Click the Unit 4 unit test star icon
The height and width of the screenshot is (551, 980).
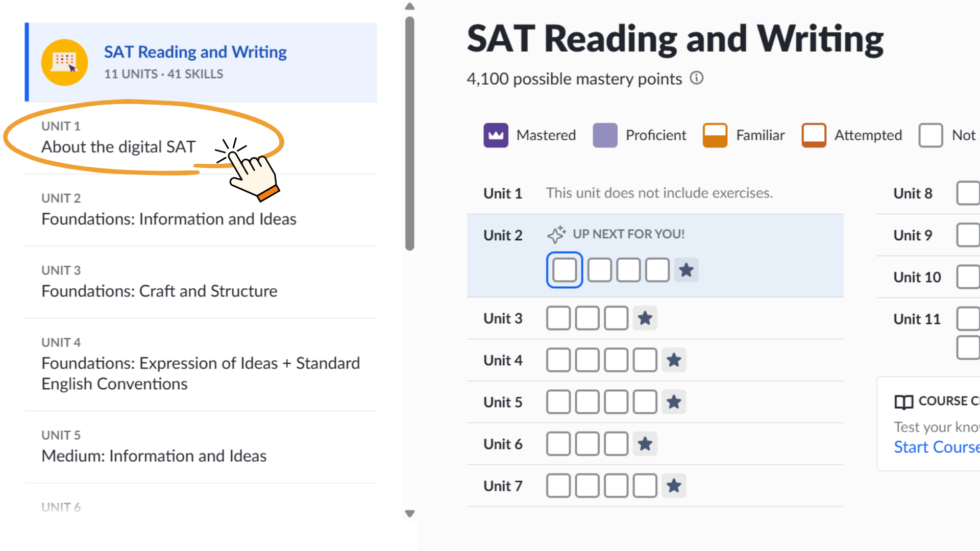(674, 360)
